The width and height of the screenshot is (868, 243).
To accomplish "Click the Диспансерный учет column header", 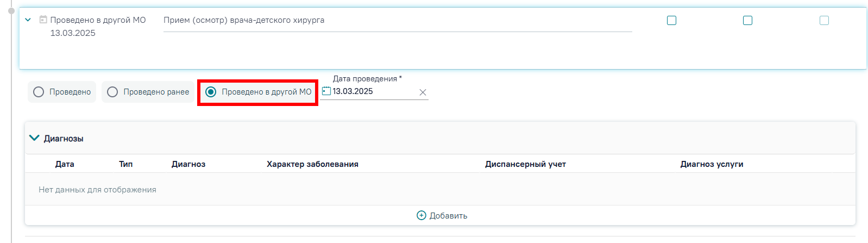I will [525, 164].
